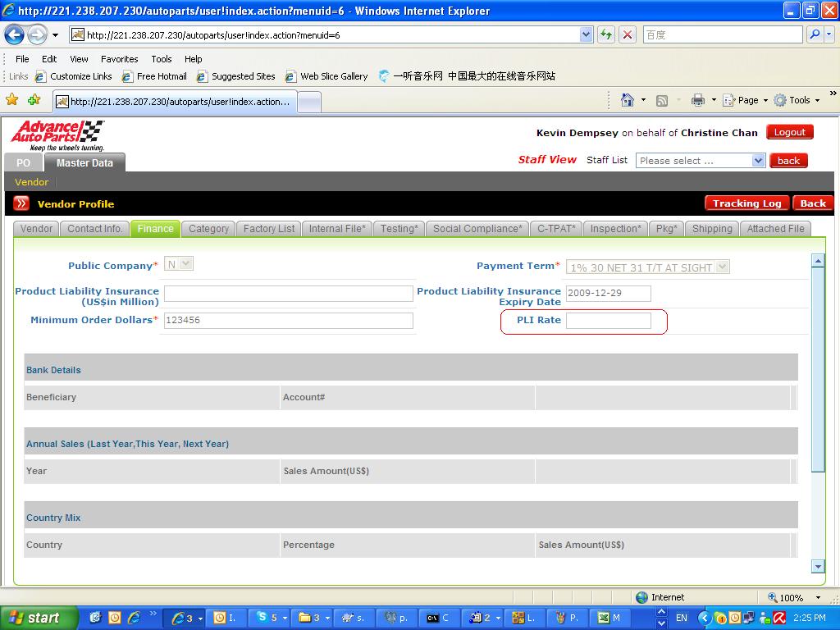Open the browser Home page icon

[628, 100]
